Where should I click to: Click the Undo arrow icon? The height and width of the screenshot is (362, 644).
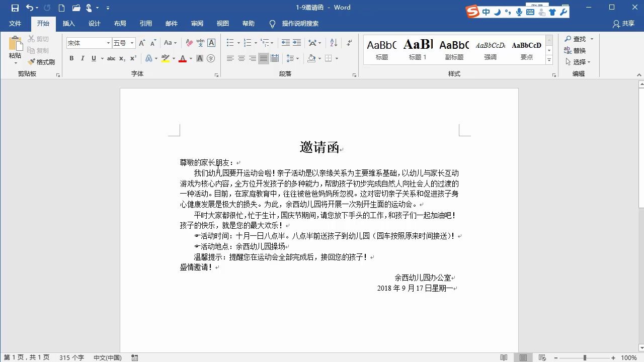coord(30,8)
